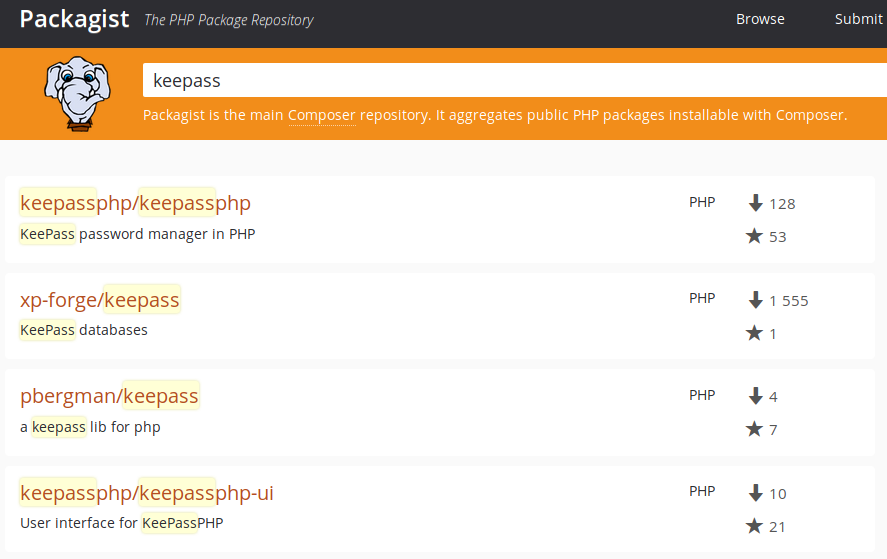This screenshot has width=887, height=559.
Task: Click 'User interface for KeePassPHP' description
Action: point(122,523)
